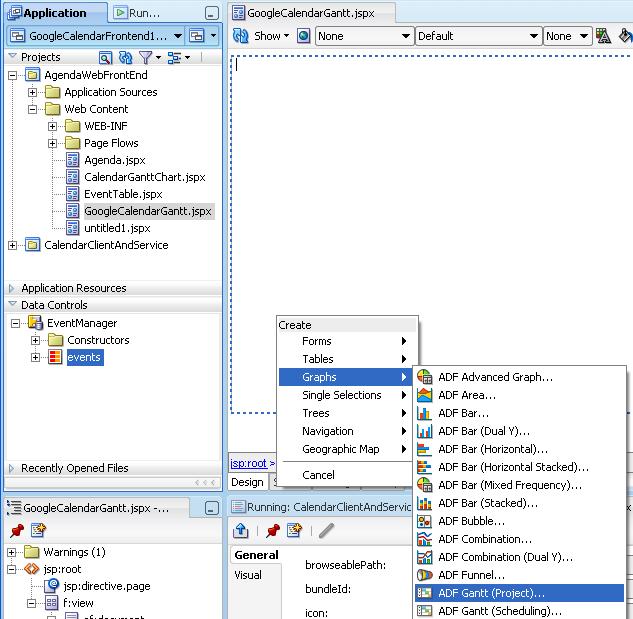Viewport: 633px width, 619px height.
Task: Click the ADF Bubble graph icon
Action: click(424, 521)
